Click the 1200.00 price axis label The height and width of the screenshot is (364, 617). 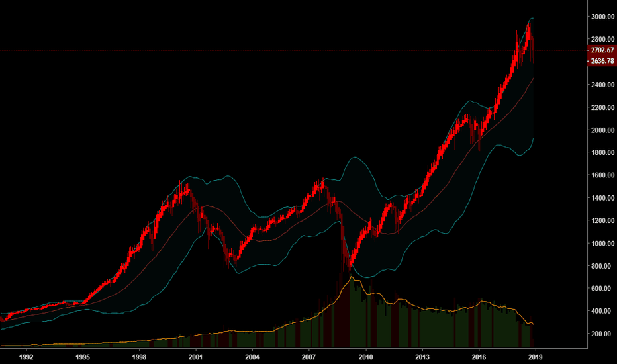(602, 221)
